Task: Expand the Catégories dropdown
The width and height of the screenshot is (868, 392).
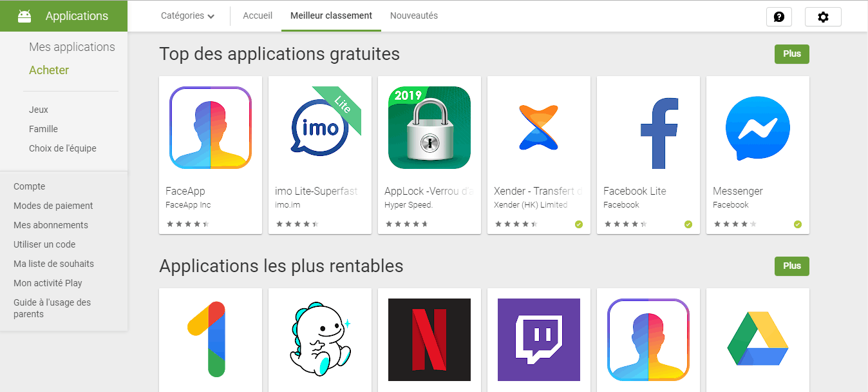Action: (188, 15)
